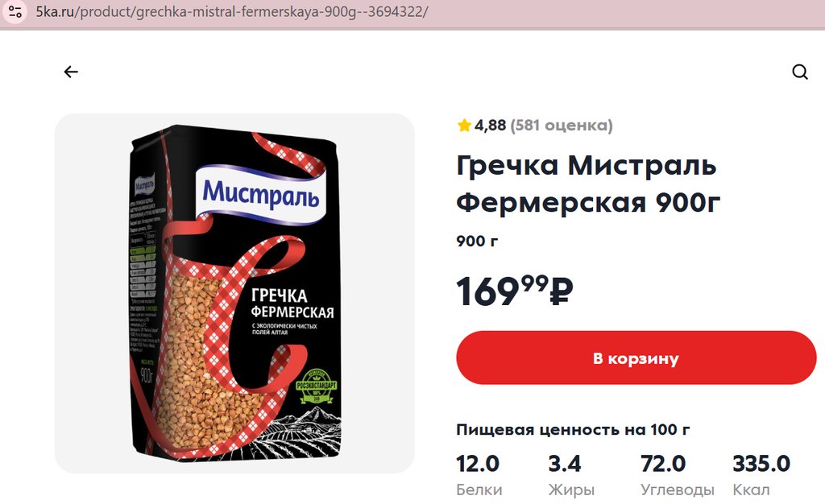Viewport: 825px width, 504px height.
Task: Click the site information icon in address bar
Action: [15, 12]
